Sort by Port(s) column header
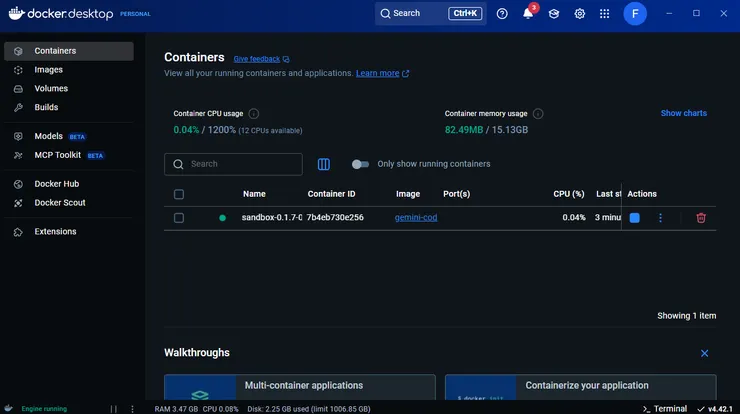The width and height of the screenshot is (740, 414). point(456,194)
